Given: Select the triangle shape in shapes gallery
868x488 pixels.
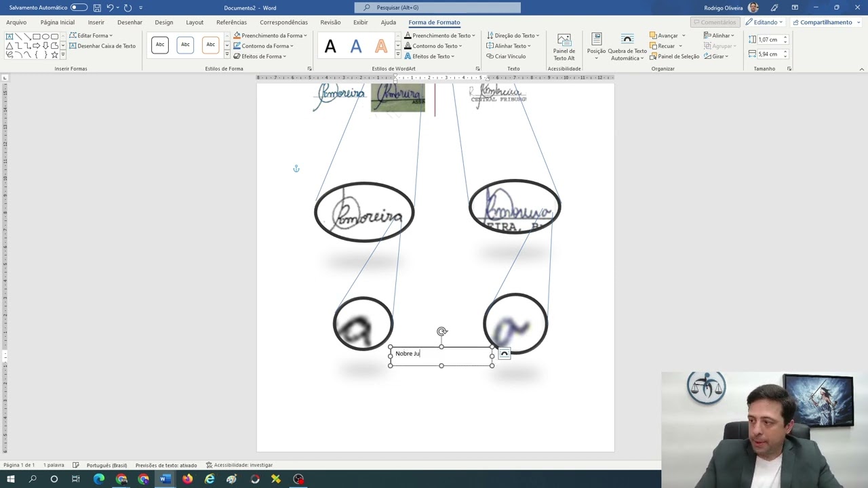Looking at the screenshot, I should click(x=9, y=45).
